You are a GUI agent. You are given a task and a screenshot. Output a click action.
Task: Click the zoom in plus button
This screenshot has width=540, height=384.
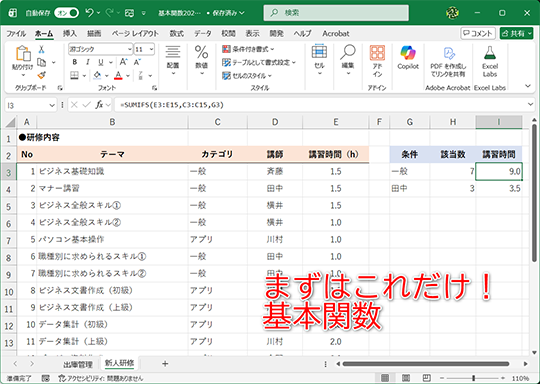coord(503,378)
